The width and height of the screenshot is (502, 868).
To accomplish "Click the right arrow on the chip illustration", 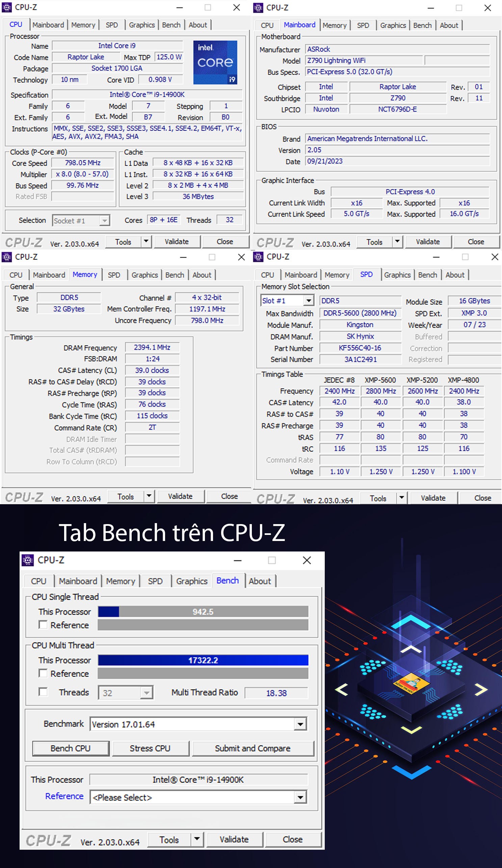I will [481, 689].
